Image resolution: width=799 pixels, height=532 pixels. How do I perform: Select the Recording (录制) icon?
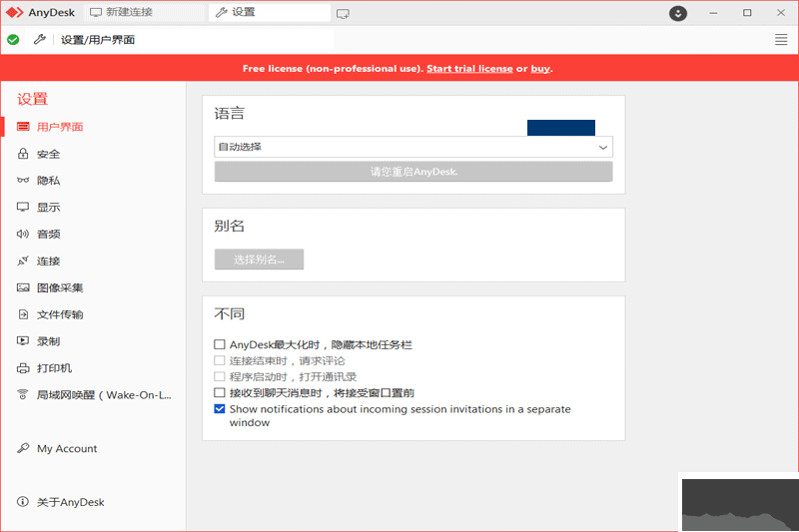[x=23, y=341]
